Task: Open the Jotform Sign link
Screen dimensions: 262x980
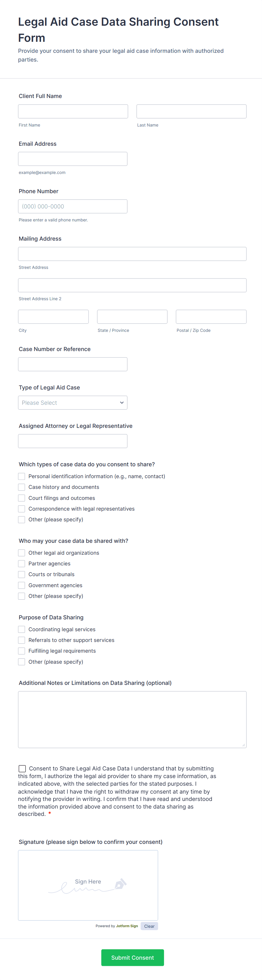Action: pyautogui.click(x=127, y=926)
